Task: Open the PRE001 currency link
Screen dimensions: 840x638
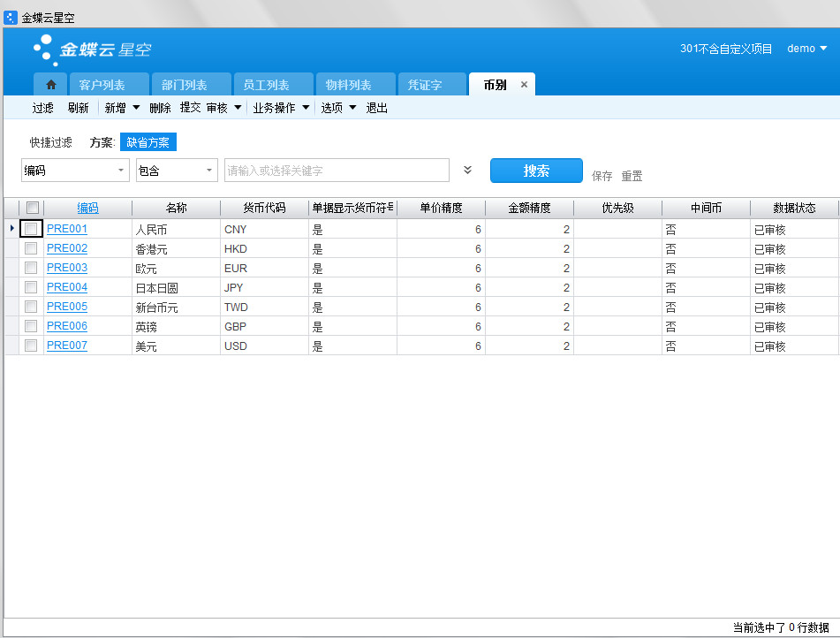Action: point(67,229)
